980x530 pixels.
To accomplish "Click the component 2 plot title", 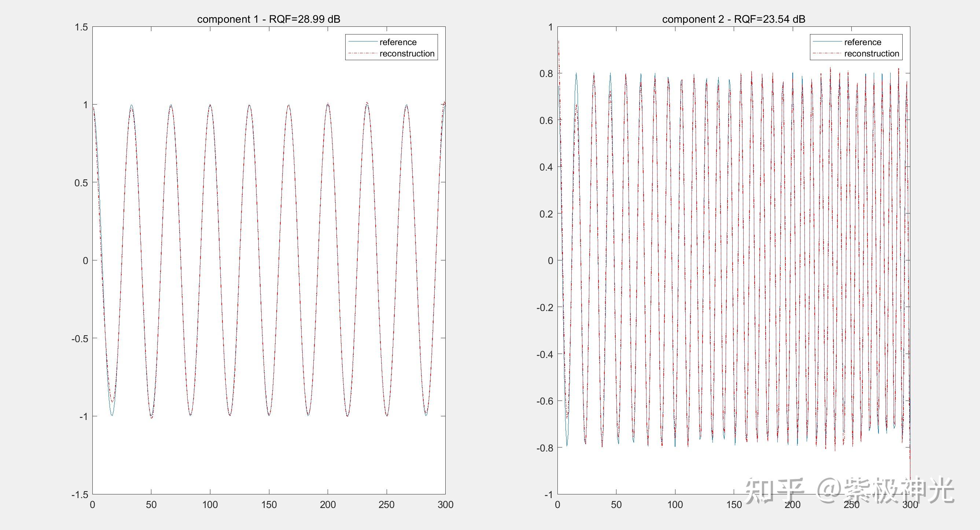I will 733,19.
